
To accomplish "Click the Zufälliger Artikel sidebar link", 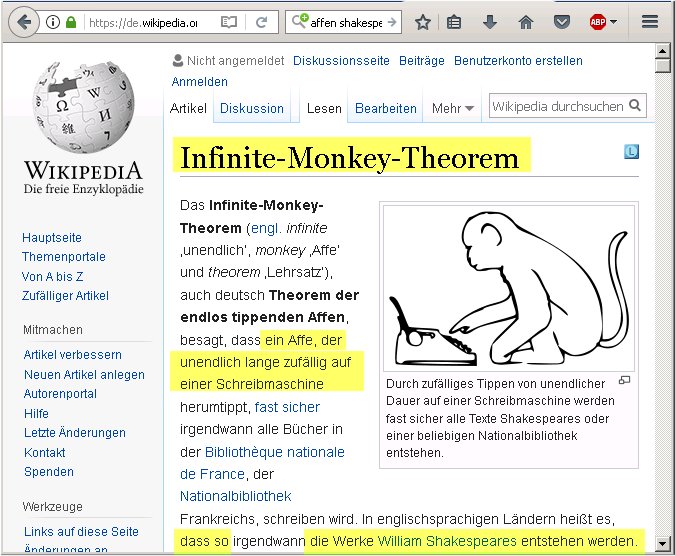I will (x=65, y=296).
